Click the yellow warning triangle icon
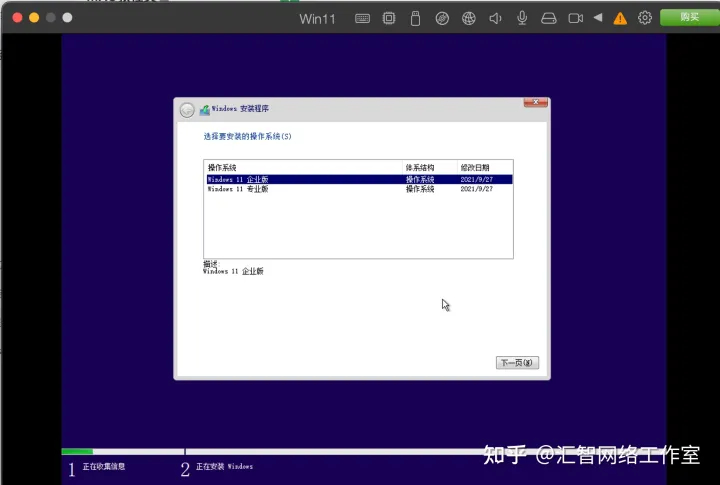720x485 pixels. pyautogui.click(x=620, y=18)
